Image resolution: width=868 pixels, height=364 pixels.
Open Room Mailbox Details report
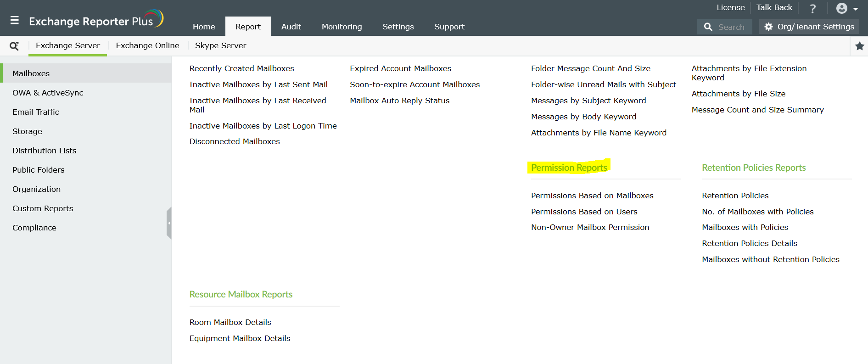tap(230, 322)
